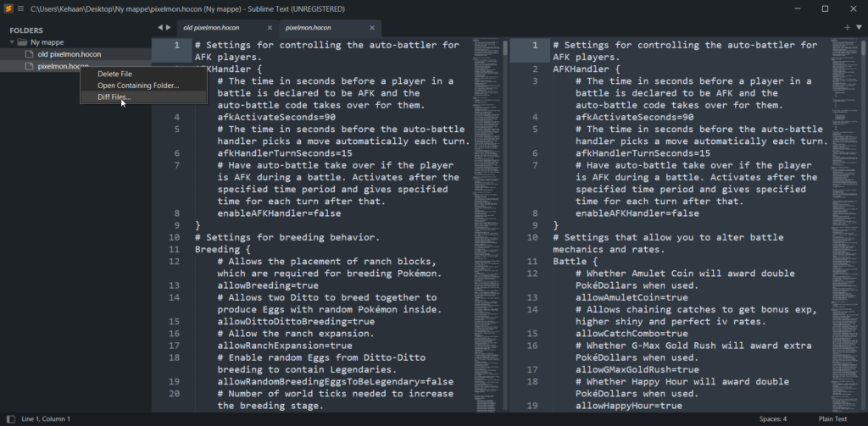The height and width of the screenshot is (426, 868).
Task: Click allowAmuletCoin=true in right pane
Action: (x=632, y=297)
